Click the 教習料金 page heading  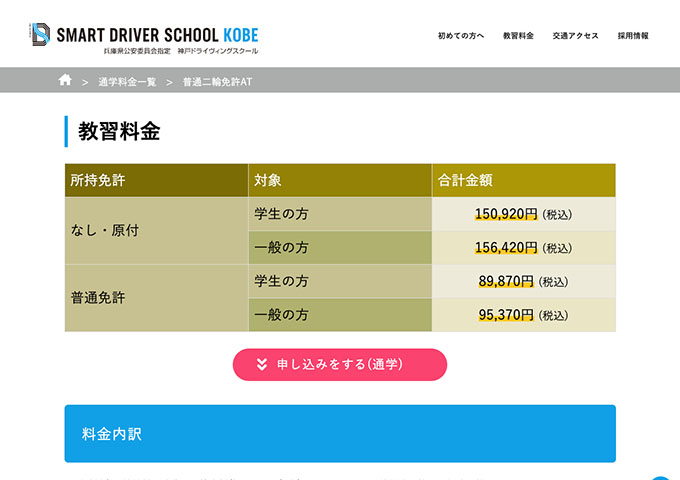119,131
